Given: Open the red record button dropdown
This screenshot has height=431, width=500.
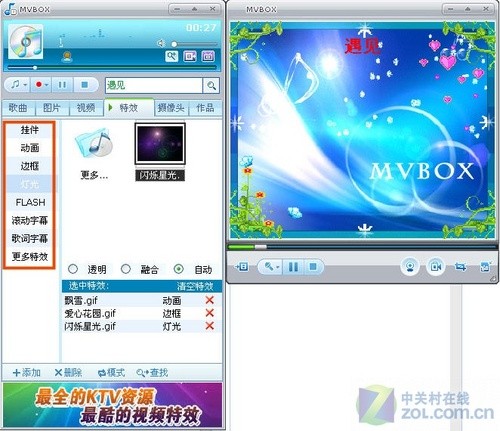Looking at the screenshot, I should 47,85.
